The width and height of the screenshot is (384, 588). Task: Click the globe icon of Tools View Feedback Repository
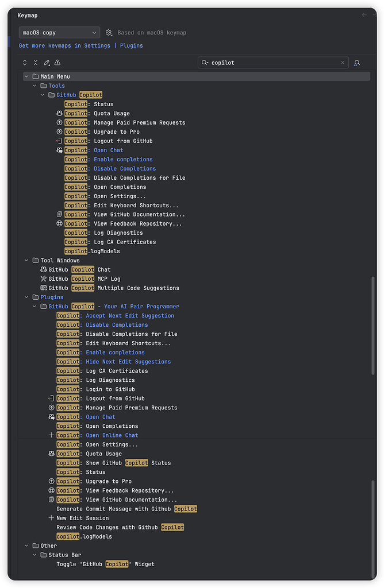(x=59, y=223)
